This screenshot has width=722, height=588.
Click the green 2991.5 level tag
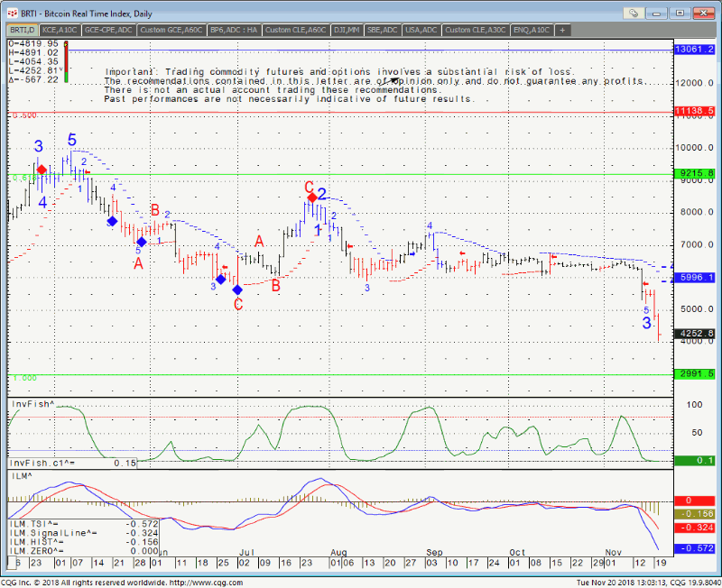point(694,373)
